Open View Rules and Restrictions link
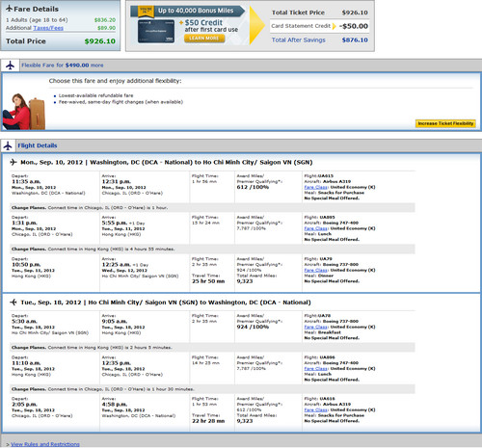 pyautogui.click(x=45, y=444)
